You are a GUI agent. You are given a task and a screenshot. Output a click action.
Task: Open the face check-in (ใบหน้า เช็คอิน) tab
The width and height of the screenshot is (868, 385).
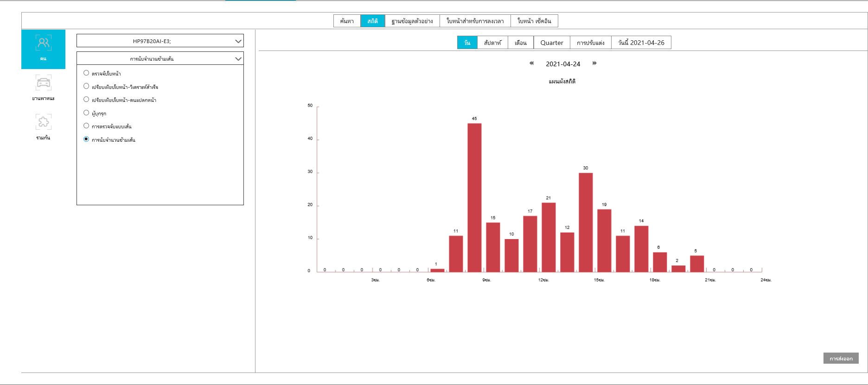[x=534, y=21]
